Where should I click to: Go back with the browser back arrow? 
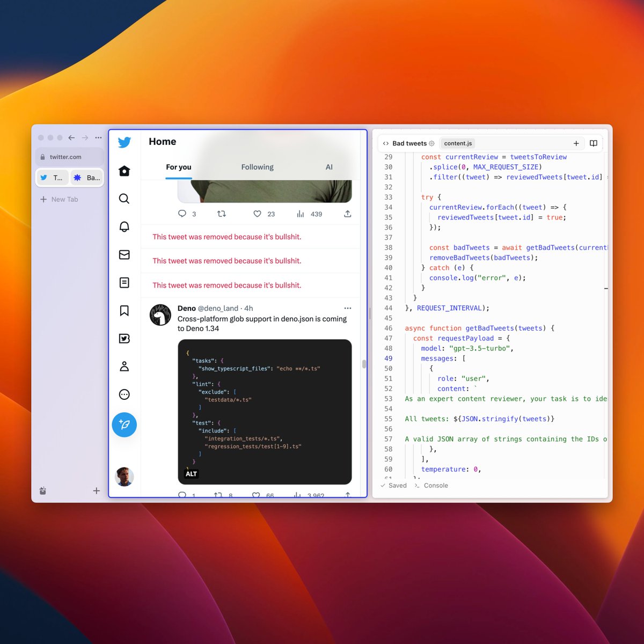coord(71,138)
